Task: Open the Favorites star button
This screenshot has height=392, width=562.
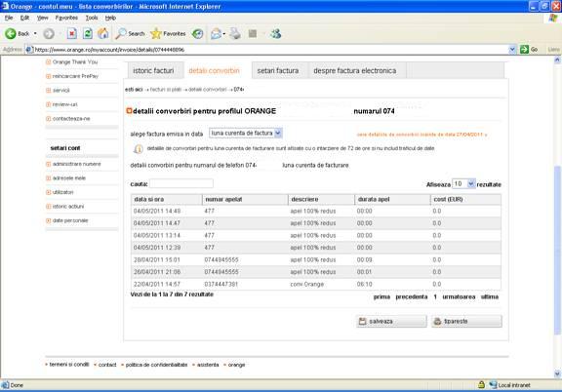Action: [x=168, y=34]
